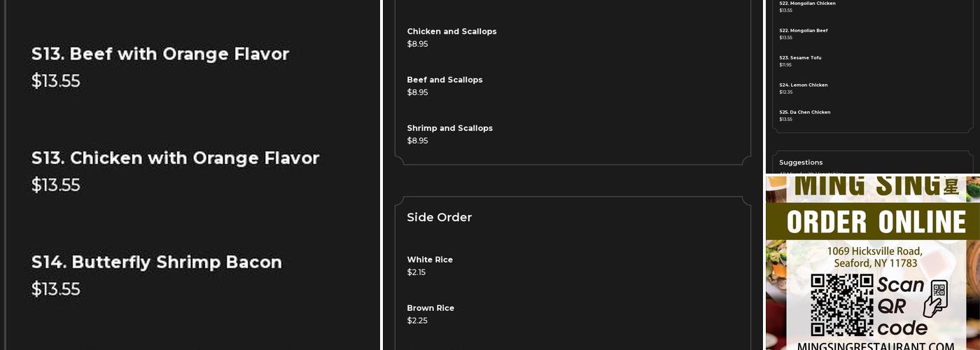
Task: Choose S13. Chicken with Orange Flavor
Action: point(175,158)
